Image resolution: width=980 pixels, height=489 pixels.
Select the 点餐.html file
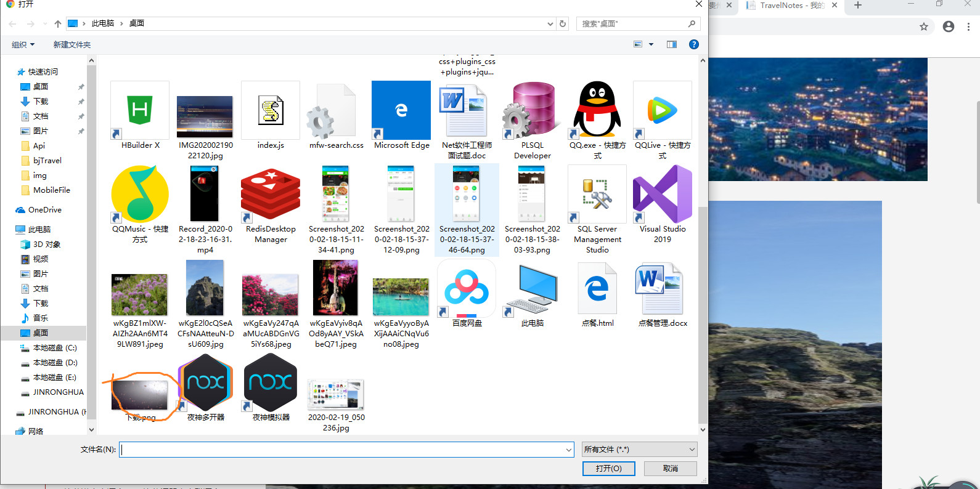[597, 288]
